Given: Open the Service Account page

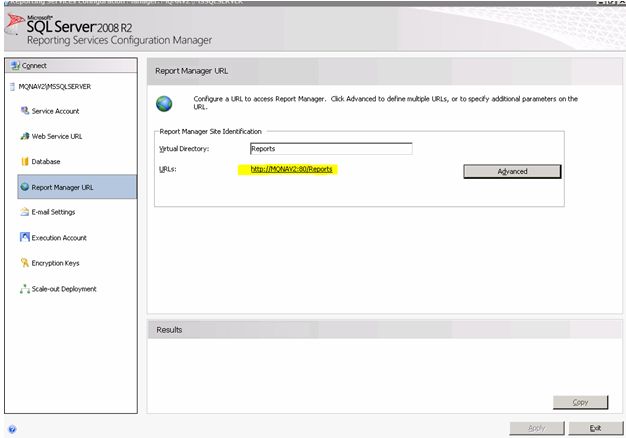Looking at the screenshot, I should (55, 111).
